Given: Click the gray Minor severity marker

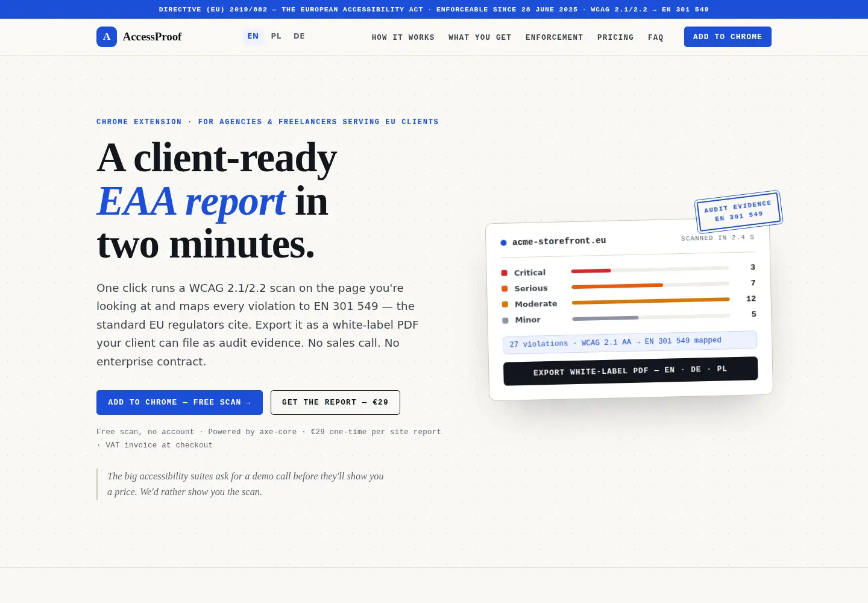Looking at the screenshot, I should (x=505, y=320).
